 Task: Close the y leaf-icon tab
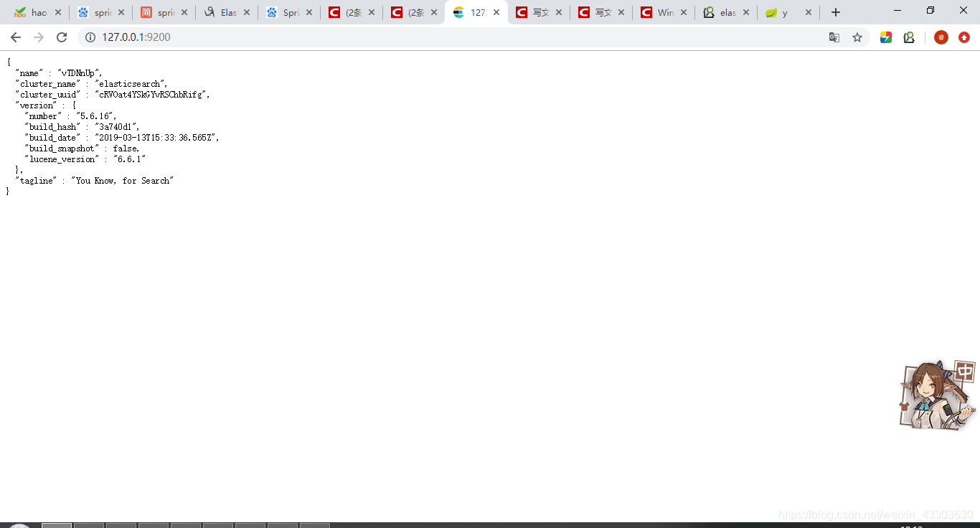tap(809, 12)
